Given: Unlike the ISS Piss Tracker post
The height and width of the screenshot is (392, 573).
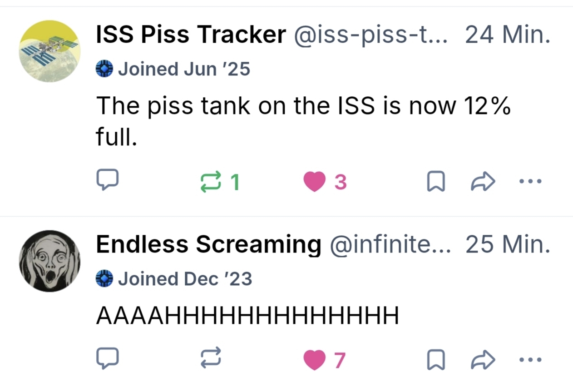Looking at the screenshot, I should (x=315, y=181).
